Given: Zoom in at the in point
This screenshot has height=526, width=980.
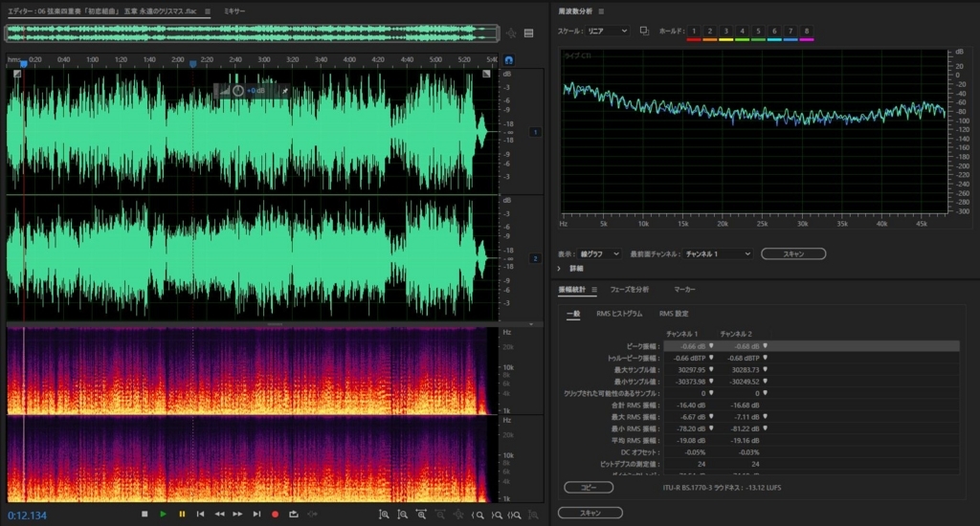Looking at the screenshot, I should pyautogui.click(x=478, y=515).
